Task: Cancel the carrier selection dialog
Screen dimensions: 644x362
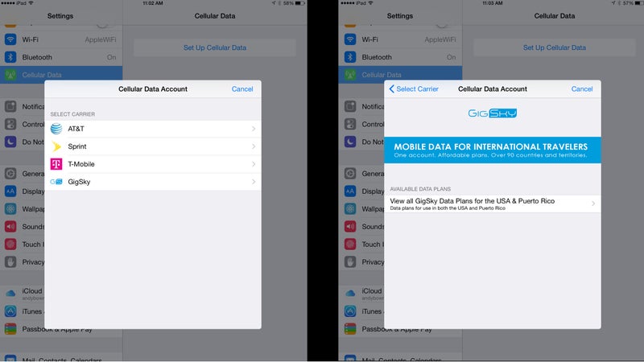Action: click(x=242, y=89)
